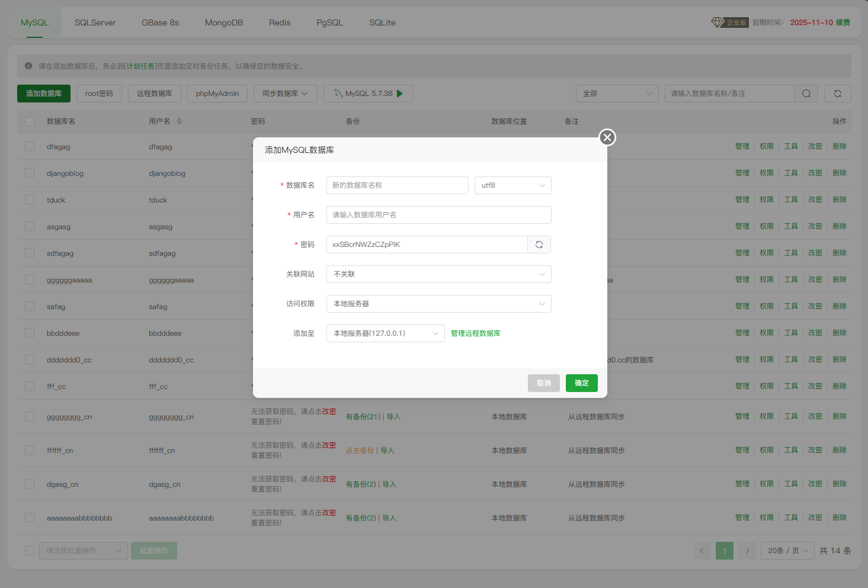868x588 pixels.
Task: Click the search magnifier icon
Action: (806, 94)
